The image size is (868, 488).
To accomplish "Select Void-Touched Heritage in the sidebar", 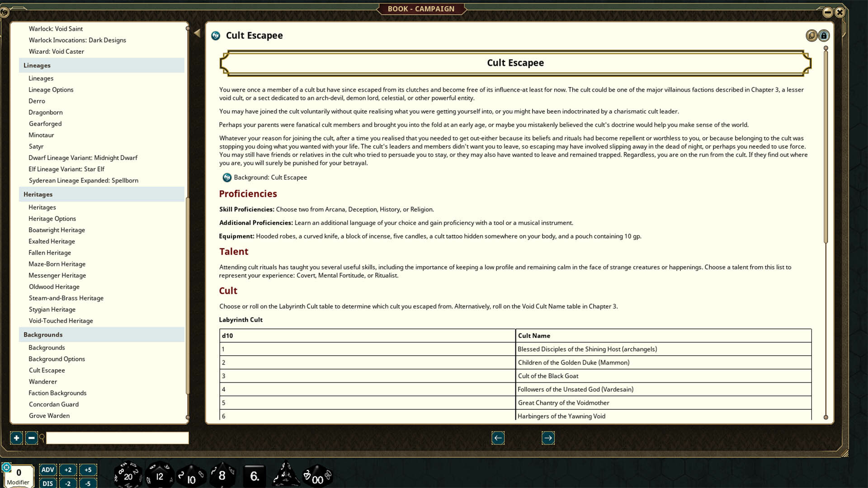I will click(61, 321).
